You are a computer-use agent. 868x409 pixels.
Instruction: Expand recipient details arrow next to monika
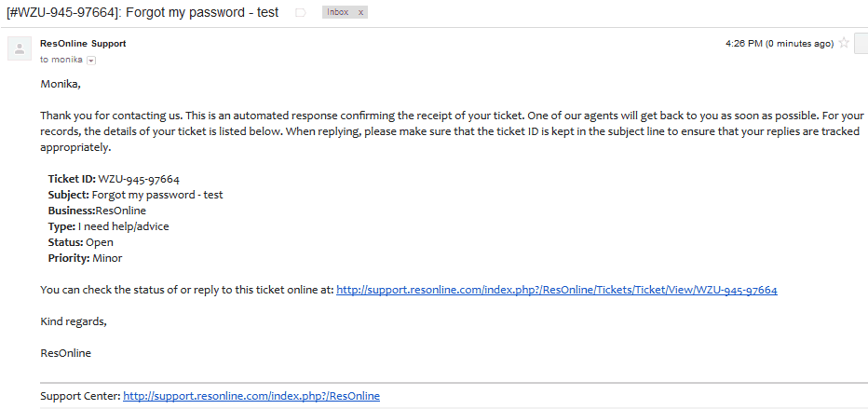[91, 61]
